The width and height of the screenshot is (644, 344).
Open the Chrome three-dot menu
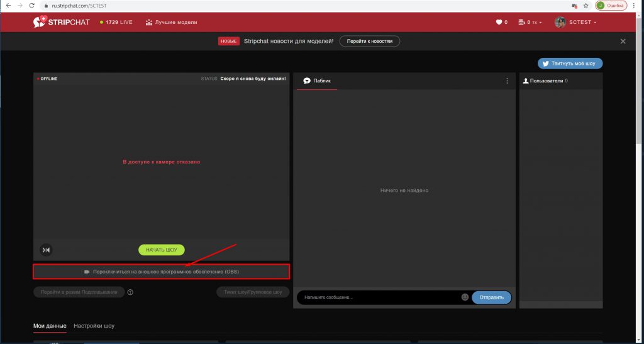(635, 6)
